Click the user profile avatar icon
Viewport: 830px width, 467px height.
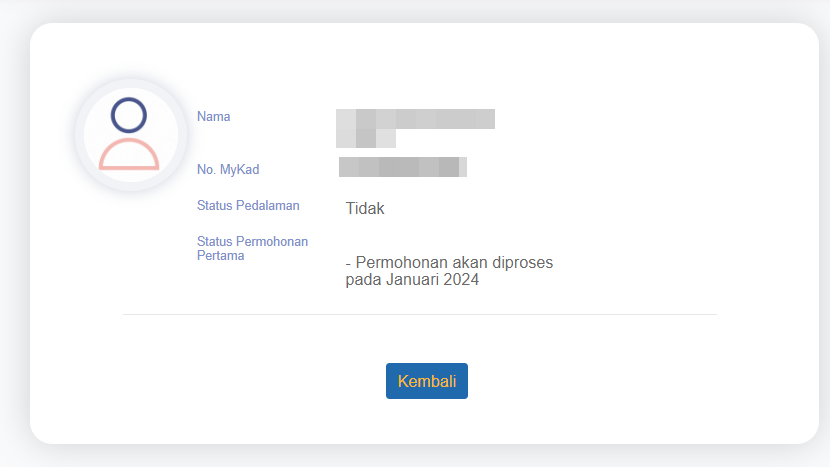click(130, 134)
